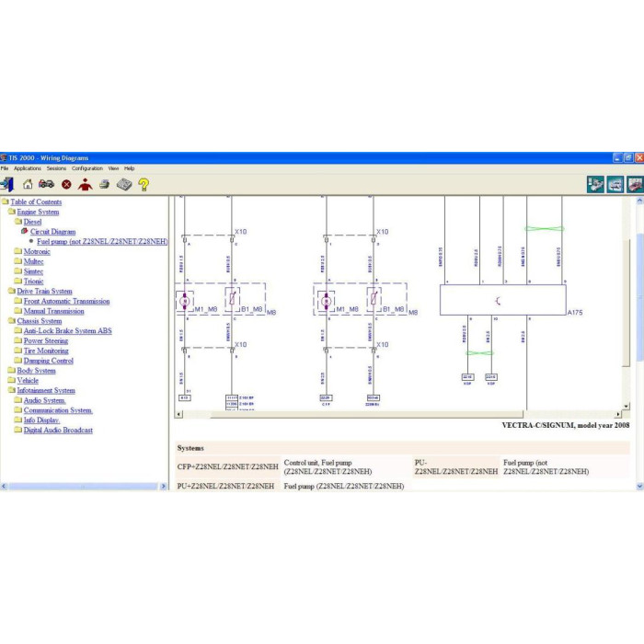The image size is (644, 644).
Task: Click the printer toolbar icon
Action: [104, 184]
